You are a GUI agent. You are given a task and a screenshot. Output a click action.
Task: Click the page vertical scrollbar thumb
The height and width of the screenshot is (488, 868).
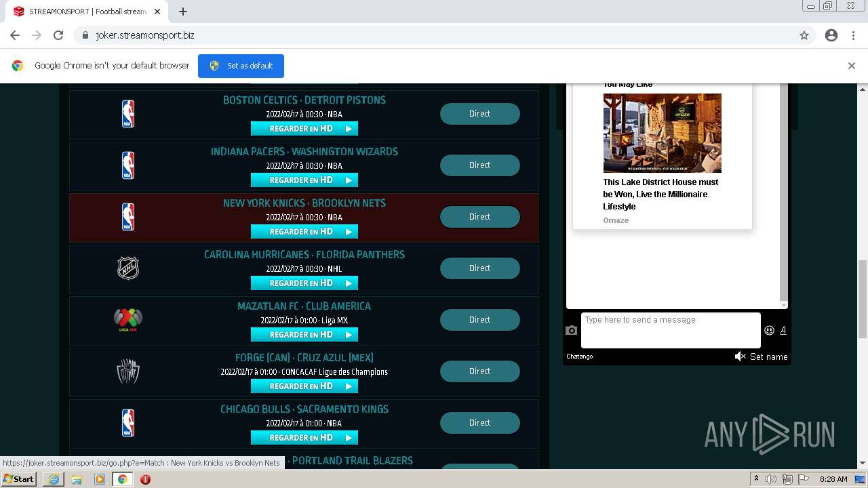tap(863, 298)
